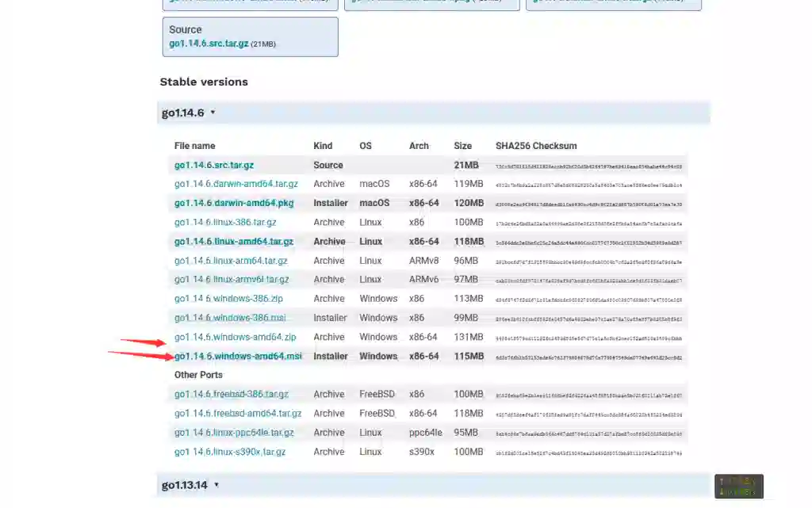Click the 113MB size cell

469,299
